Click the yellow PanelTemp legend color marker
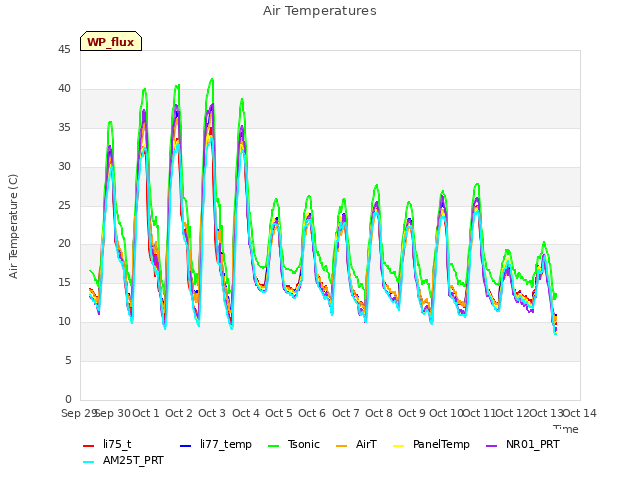The image size is (640, 480). (398, 446)
